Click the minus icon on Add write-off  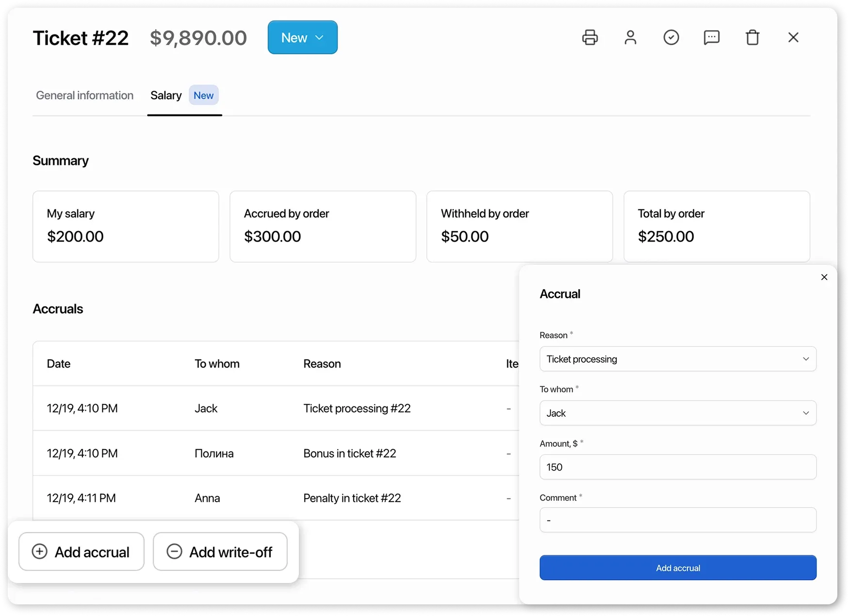pyautogui.click(x=175, y=551)
